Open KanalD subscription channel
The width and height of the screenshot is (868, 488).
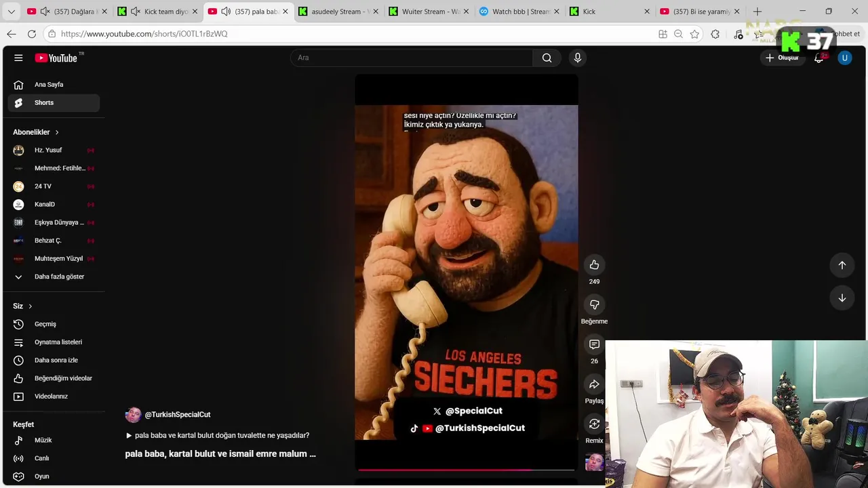54,205
